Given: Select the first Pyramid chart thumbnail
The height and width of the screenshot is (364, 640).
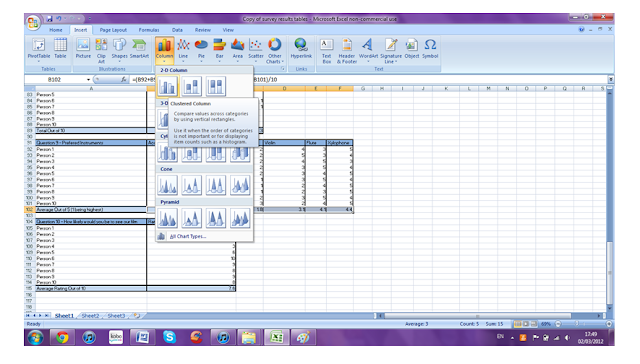Looking at the screenshot, I should click(x=167, y=218).
